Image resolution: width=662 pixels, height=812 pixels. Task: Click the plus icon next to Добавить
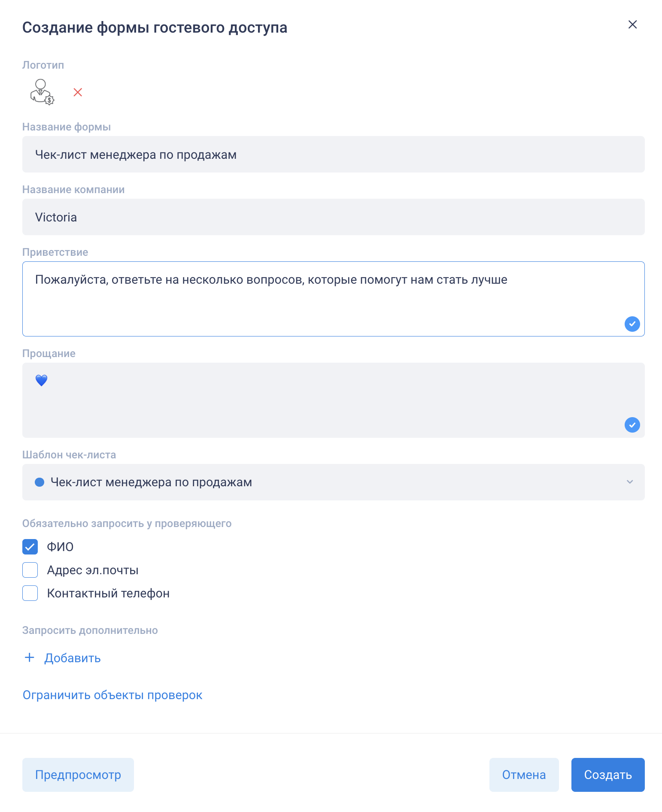point(30,657)
